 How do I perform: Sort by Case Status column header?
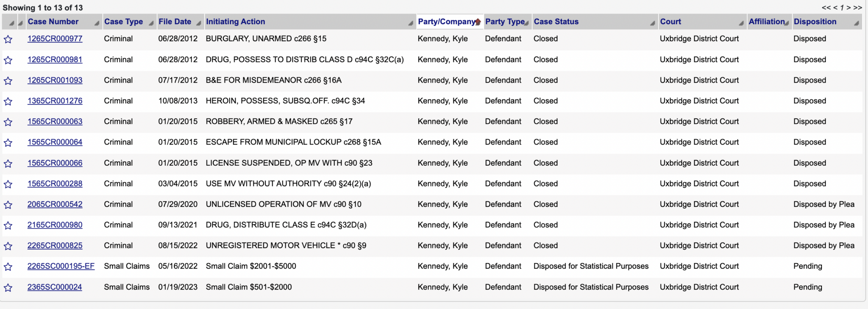coord(556,22)
